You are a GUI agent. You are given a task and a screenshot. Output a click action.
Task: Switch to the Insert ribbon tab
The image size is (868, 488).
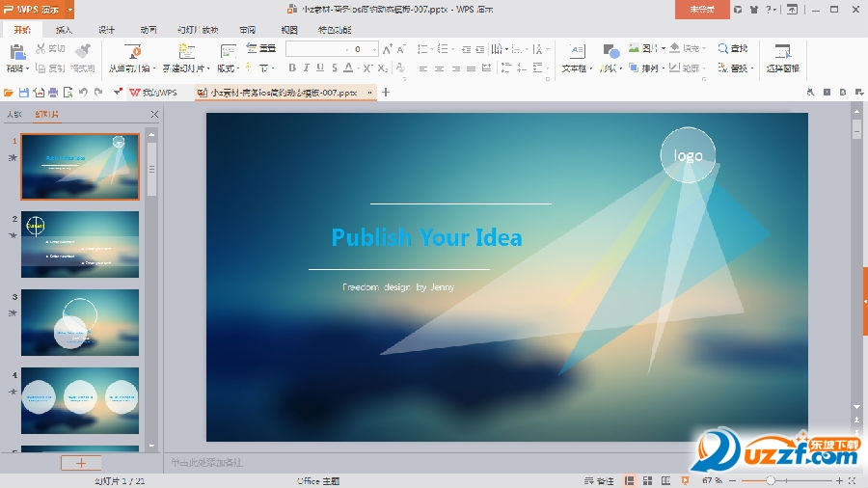click(x=64, y=30)
